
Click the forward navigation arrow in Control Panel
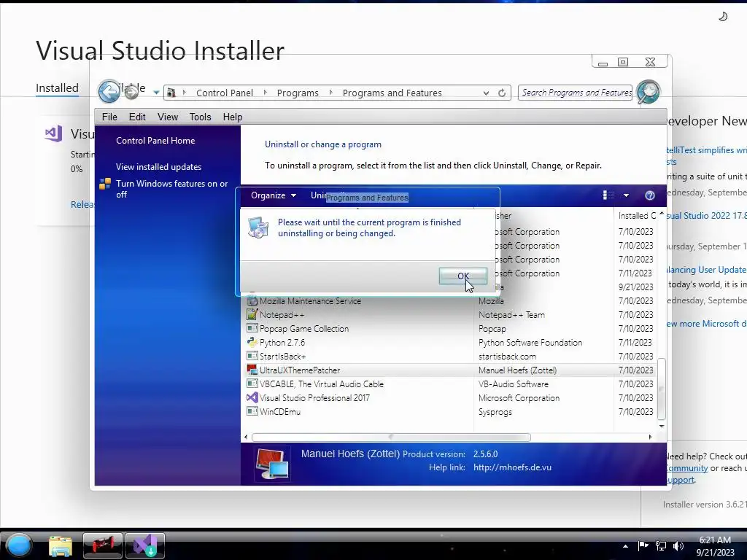(131, 93)
